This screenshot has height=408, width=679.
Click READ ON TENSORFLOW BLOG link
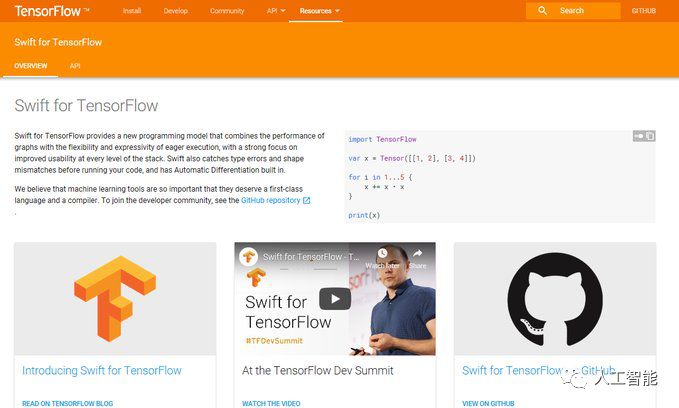68,403
